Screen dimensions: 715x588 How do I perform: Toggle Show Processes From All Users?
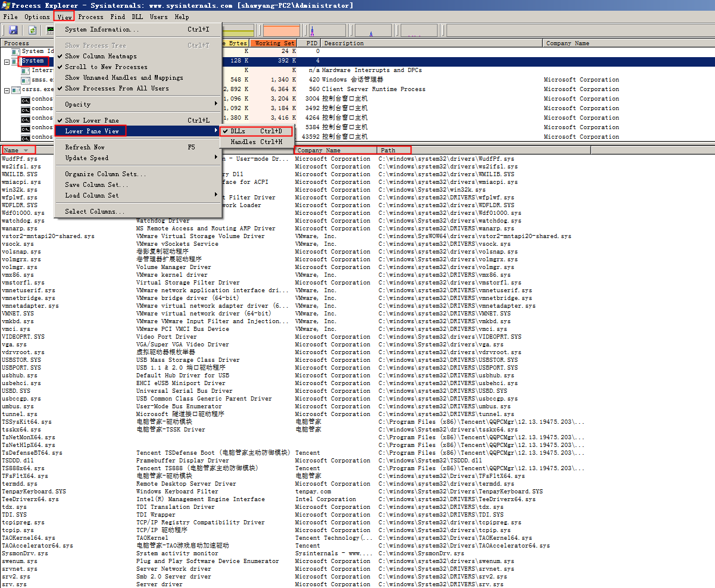tap(117, 88)
